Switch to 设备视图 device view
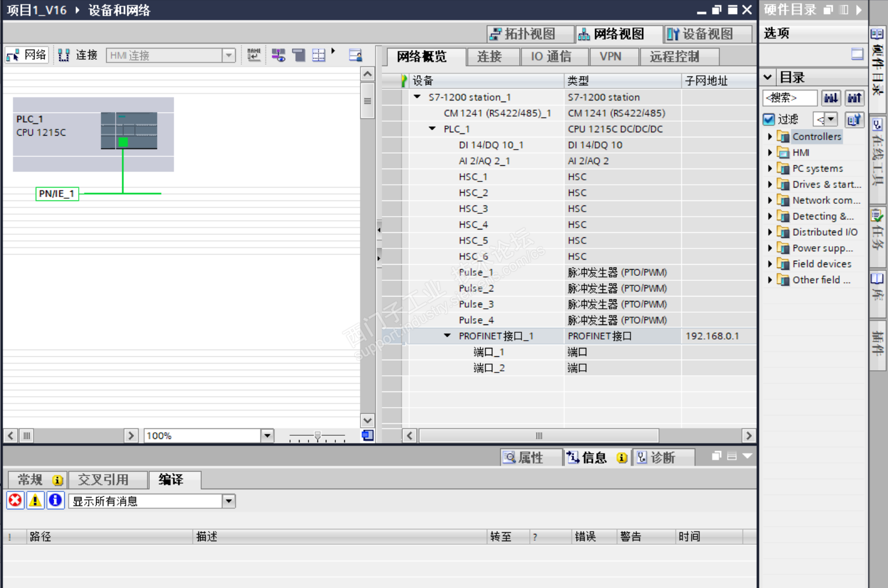The image size is (888, 588). click(707, 34)
